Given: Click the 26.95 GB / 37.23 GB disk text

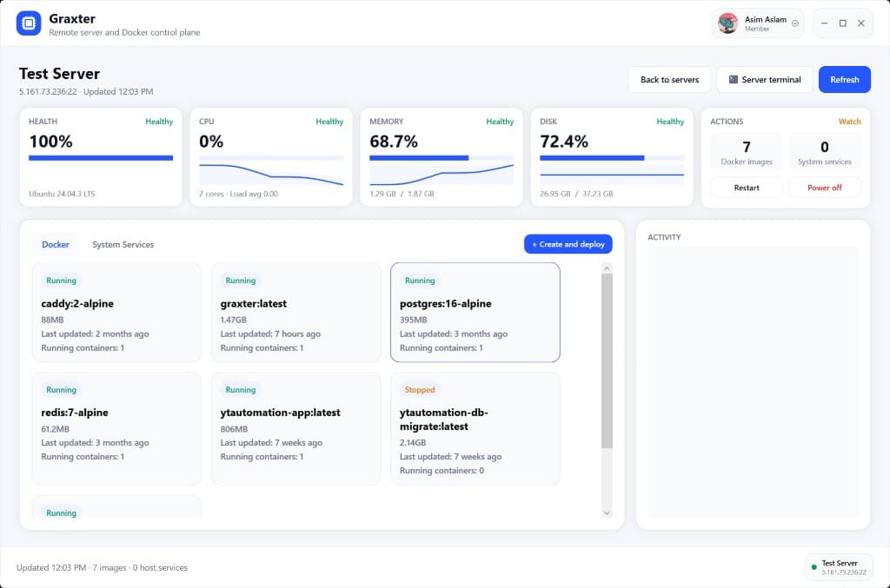Looking at the screenshot, I should pos(576,194).
